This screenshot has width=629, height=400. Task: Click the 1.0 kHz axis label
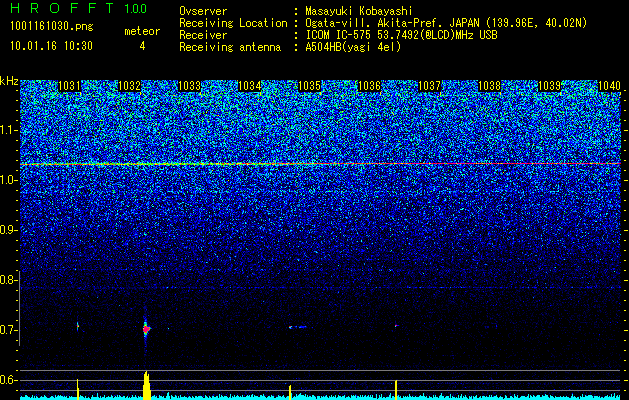tap(7, 180)
